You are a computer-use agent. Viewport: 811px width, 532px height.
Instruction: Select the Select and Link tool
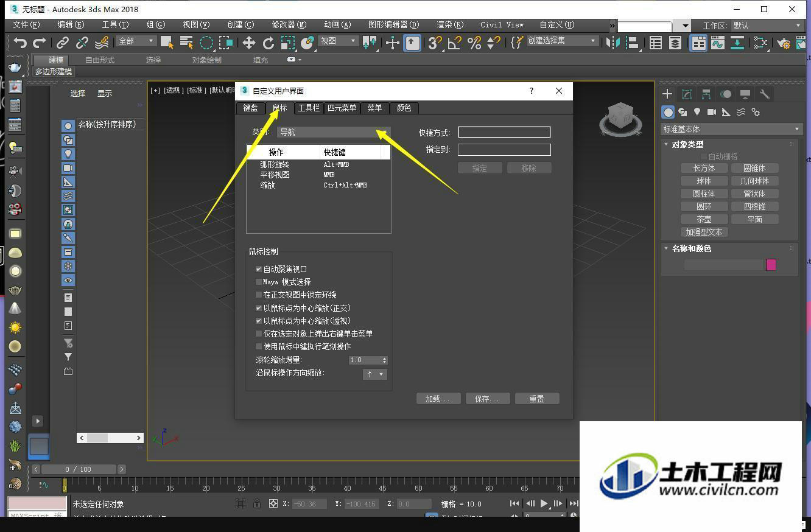click(x=63, y=43)
